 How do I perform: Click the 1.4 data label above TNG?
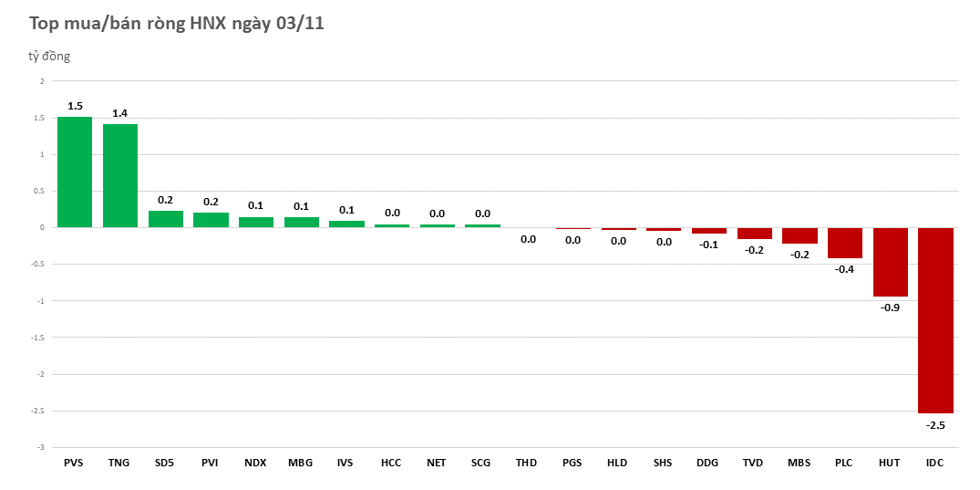tap(120, 113)
